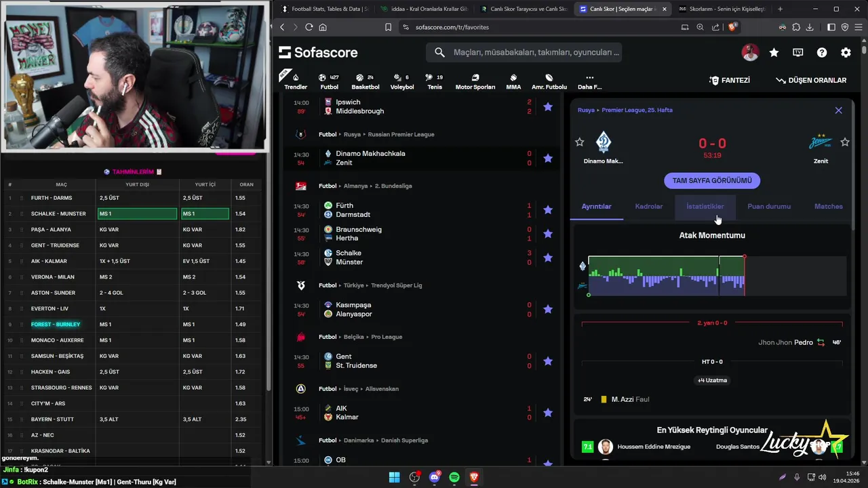Open Spotify from taskbar
The height and width of the screenshot is (488, 868).
[x=454, y=477]
